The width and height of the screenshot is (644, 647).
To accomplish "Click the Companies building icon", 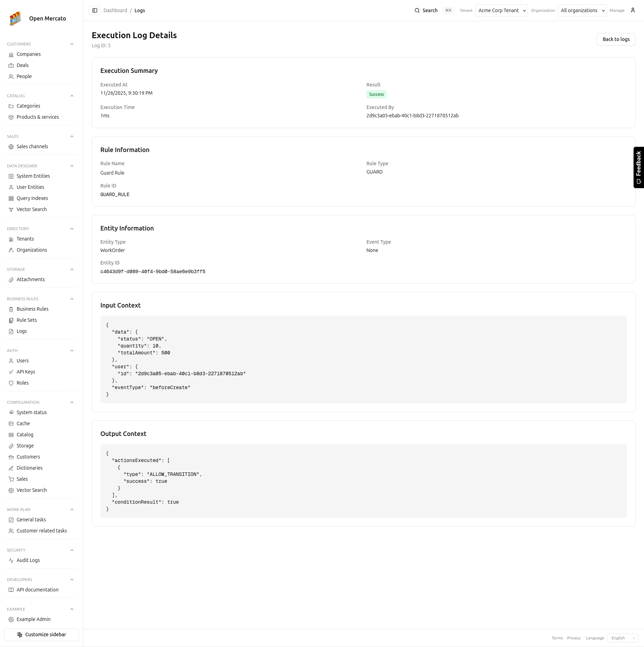I will pos(11,54).
